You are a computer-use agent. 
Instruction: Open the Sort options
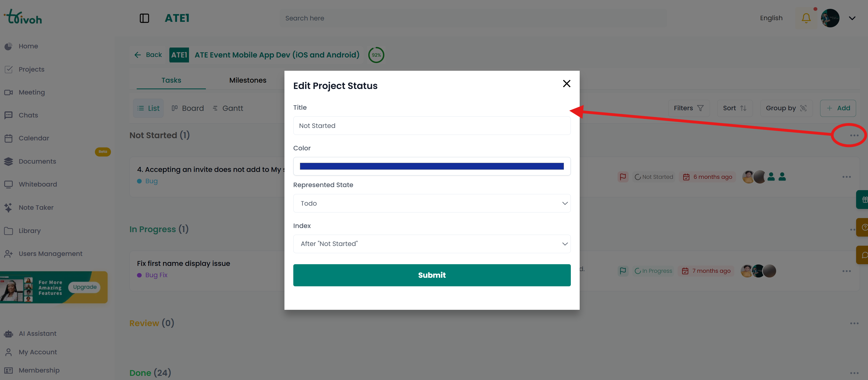coord(735,108)
